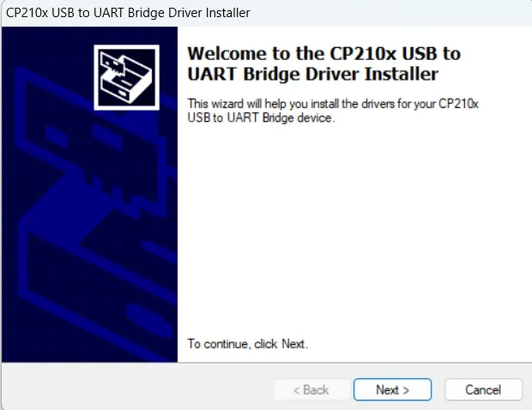Click the 'USB to UART Bridge device.' text line
The width and height of the screenshot is (532, 410).
[261, 118]
